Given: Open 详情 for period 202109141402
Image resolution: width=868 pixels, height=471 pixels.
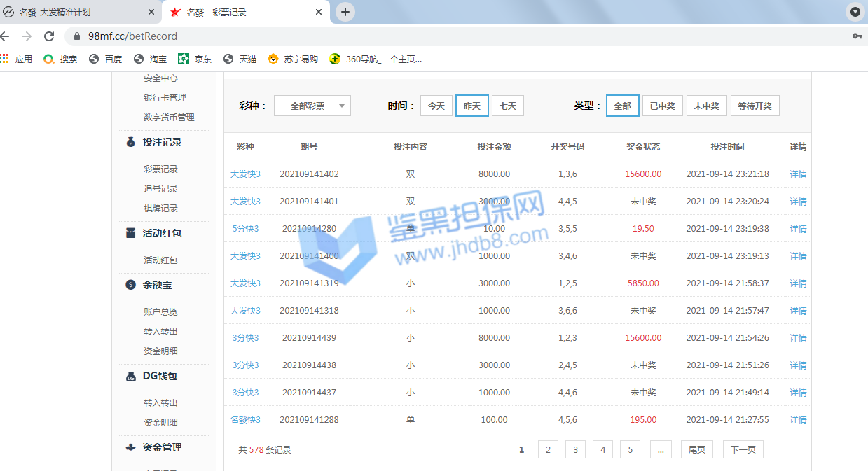Looking at the screenshot, I should (x=798, y=174).
